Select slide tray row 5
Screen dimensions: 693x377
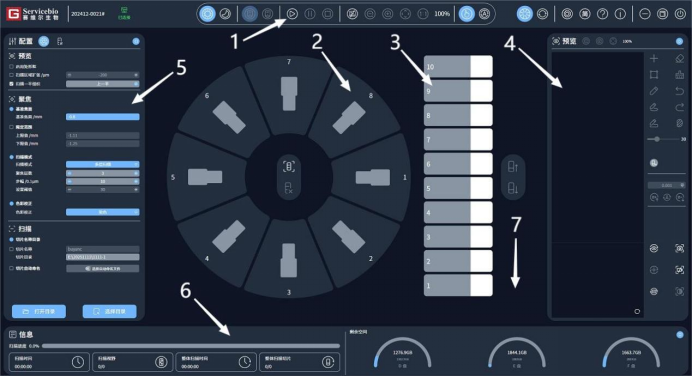[x=458, y=188]
